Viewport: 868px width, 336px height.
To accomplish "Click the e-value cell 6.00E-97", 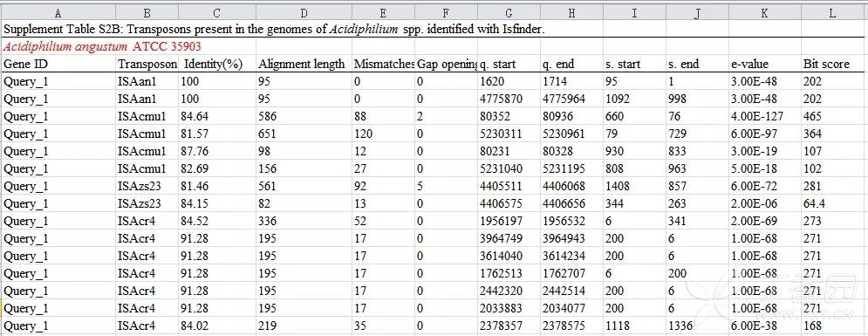I will tap(764, 134).
